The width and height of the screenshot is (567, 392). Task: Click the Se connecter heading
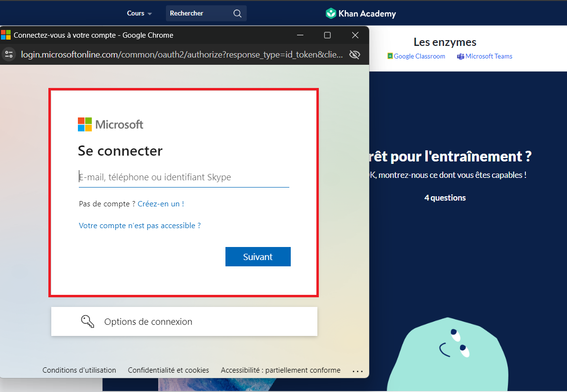click(x=120, y=151)
